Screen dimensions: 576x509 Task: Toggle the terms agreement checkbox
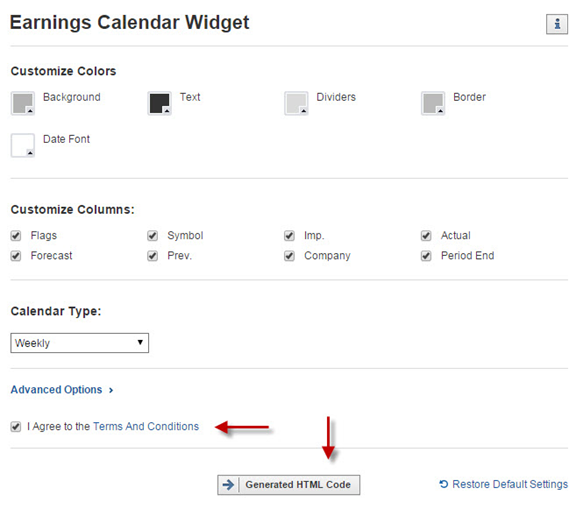[16, 427]
